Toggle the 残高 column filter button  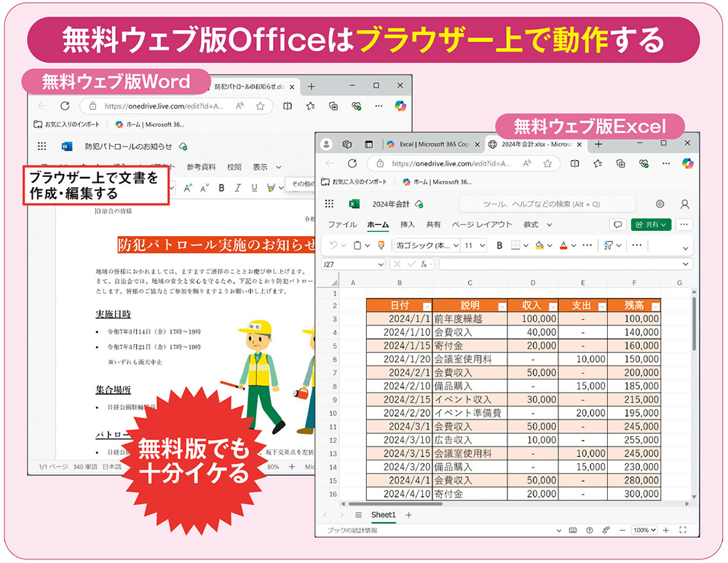click(x=655, y=306)
